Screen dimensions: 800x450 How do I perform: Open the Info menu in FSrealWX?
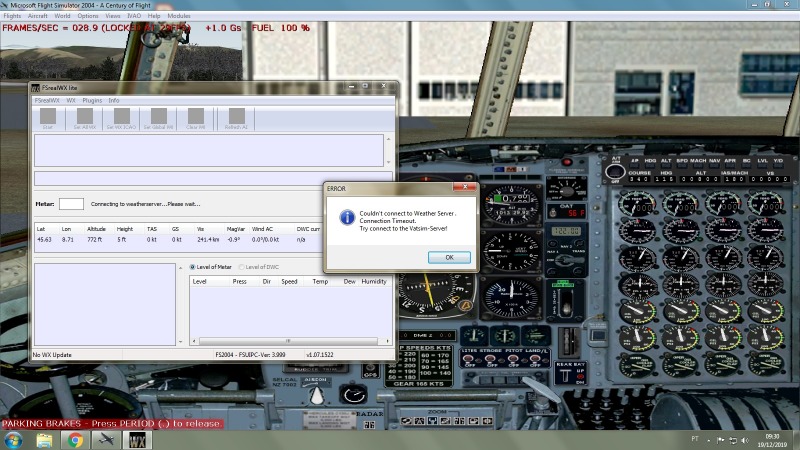[x=114, y=101]
